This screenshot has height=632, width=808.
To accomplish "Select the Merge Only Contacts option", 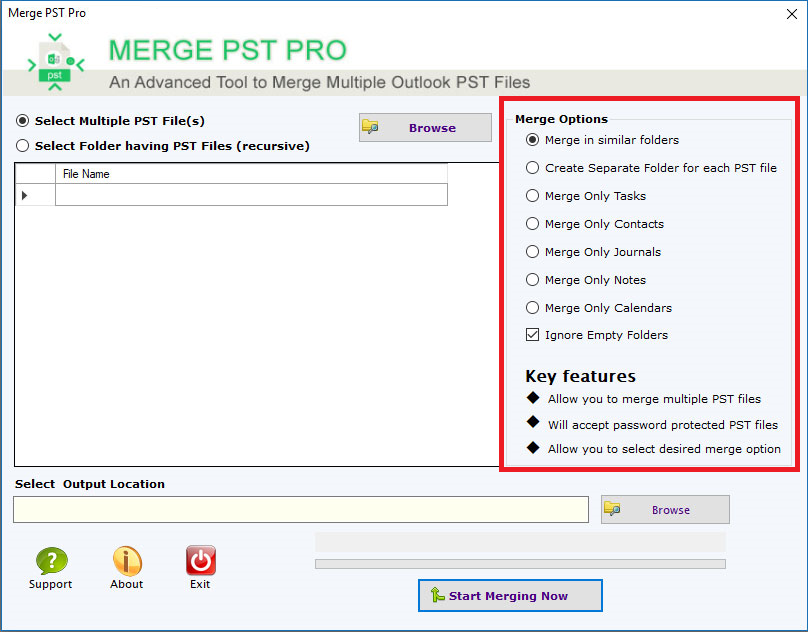I will click(532, 223).
